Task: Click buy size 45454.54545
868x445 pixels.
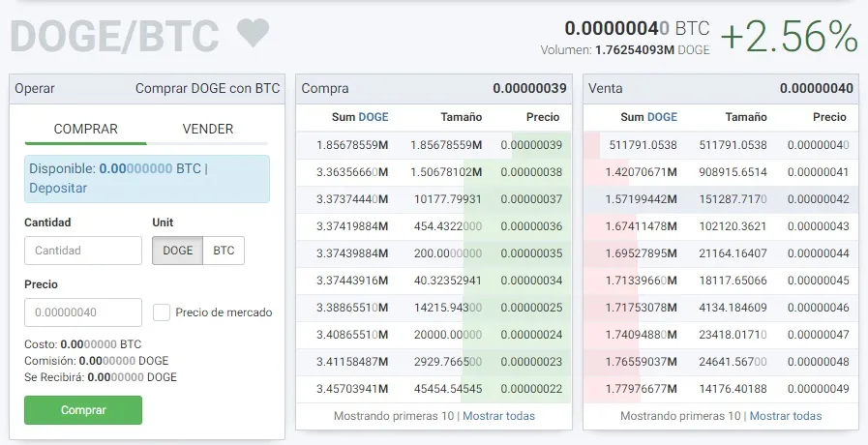Action: click(x=448, y=389)
